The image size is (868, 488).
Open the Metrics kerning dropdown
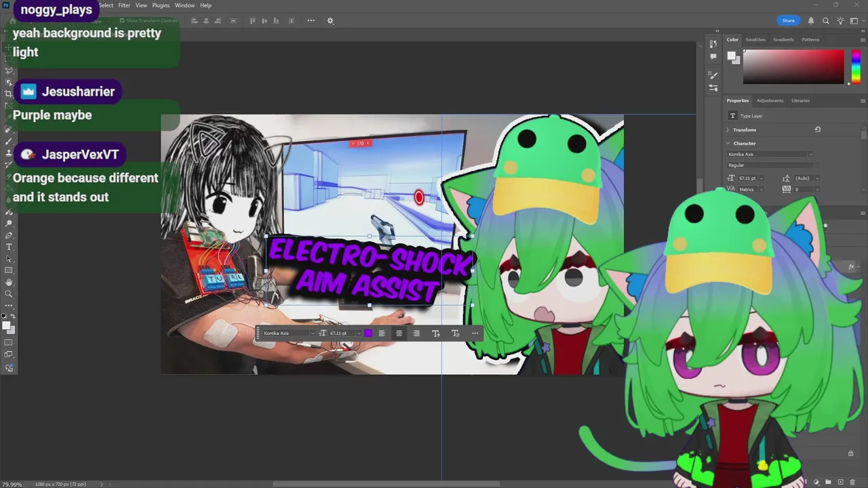tap(762, 190)
